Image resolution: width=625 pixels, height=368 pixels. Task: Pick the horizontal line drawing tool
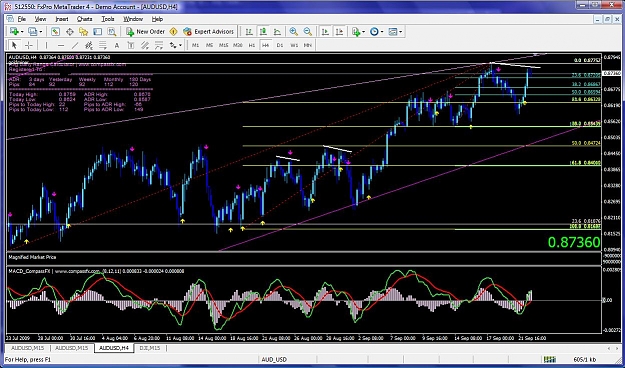point(61,45)
